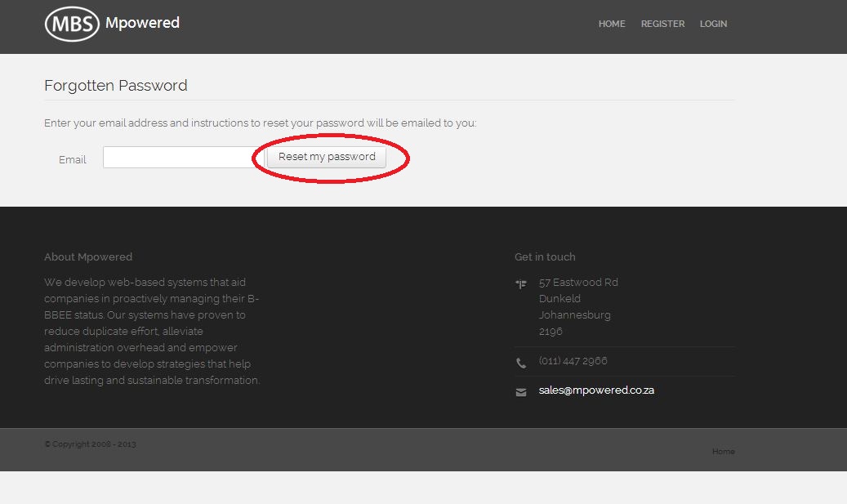This screenshot has height=504, width=847.
Task: Click the telephone icon next to the phone number
Action: tap(521, 362)
